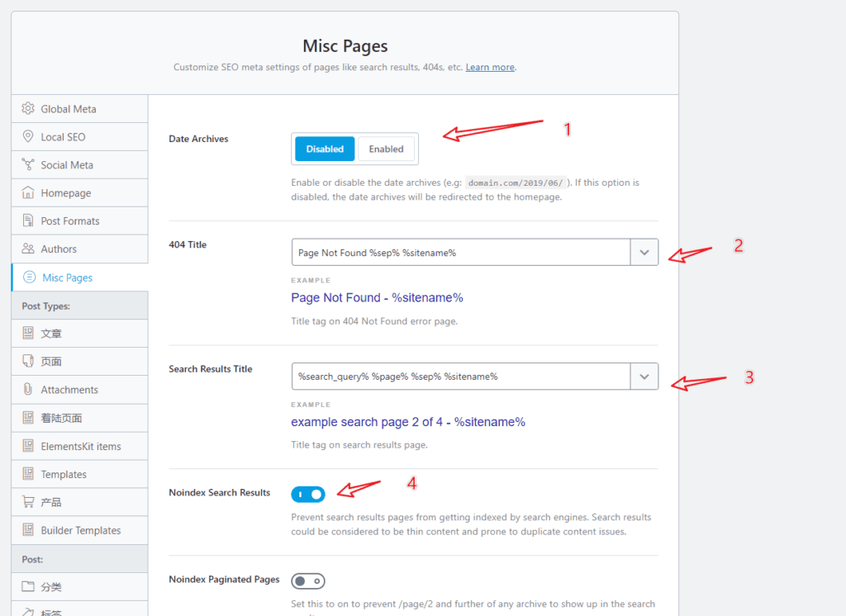Viewport: 846px width, 616px height.
Task: Open the Templates post type tab
Action: tap(80, 474)
